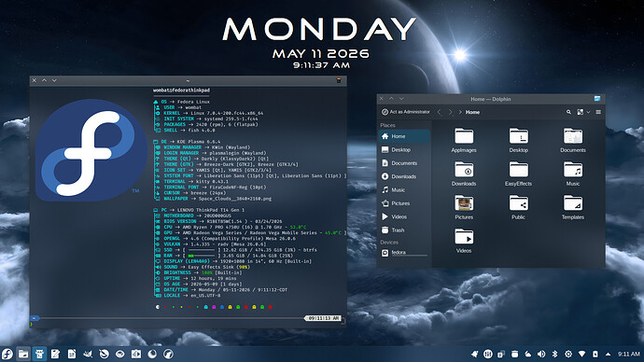Launch the text editor taskbar icon
Screen dimensions: 644x362
pyautogui.click(x=55, y=354)
